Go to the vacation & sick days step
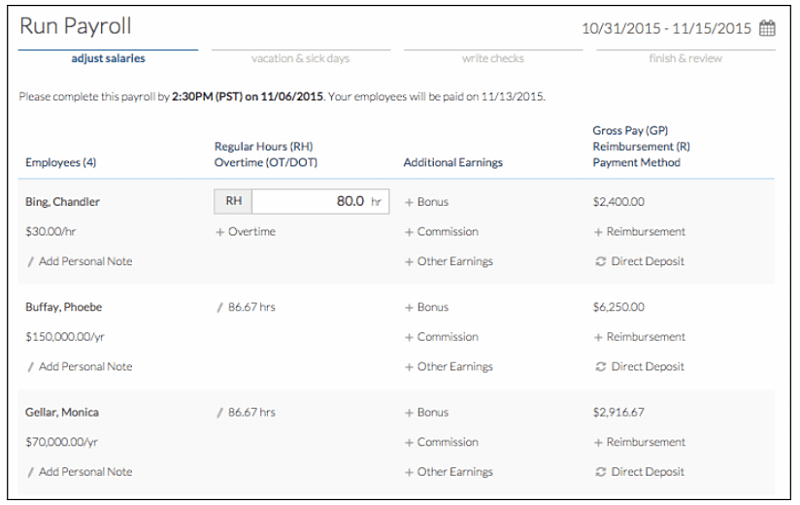The image size is (800, 505). [301, 58]
